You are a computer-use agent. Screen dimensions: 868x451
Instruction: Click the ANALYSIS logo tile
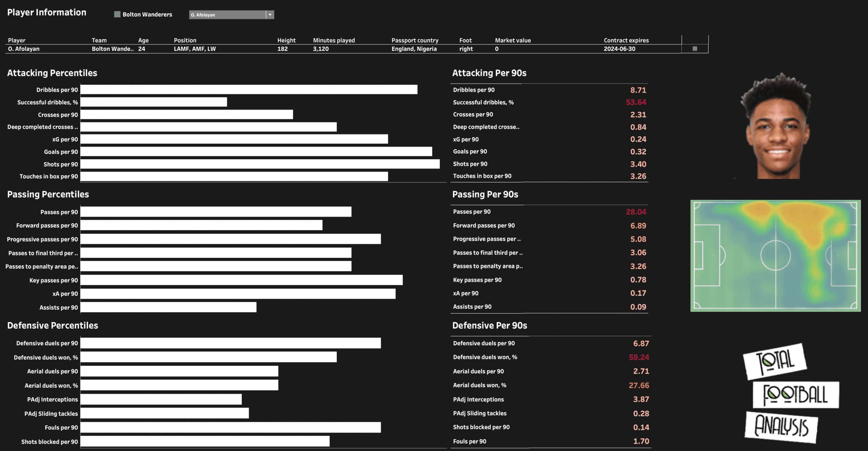781,427
